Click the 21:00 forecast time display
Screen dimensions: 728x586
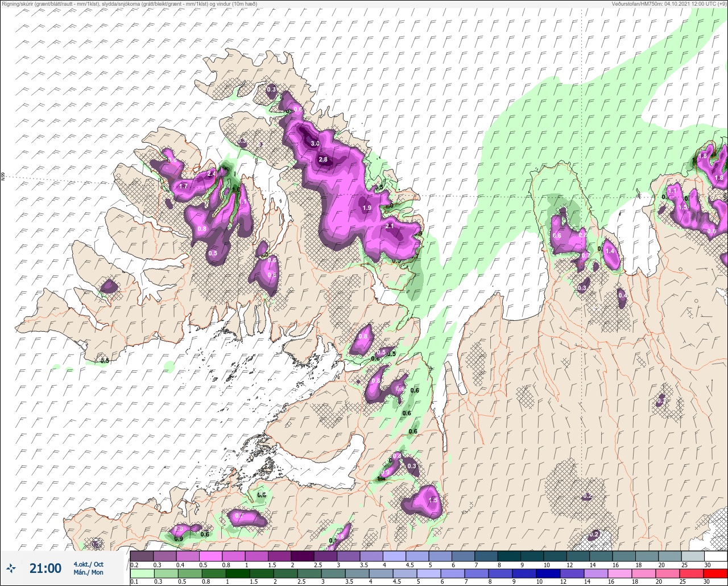point(45,568)
